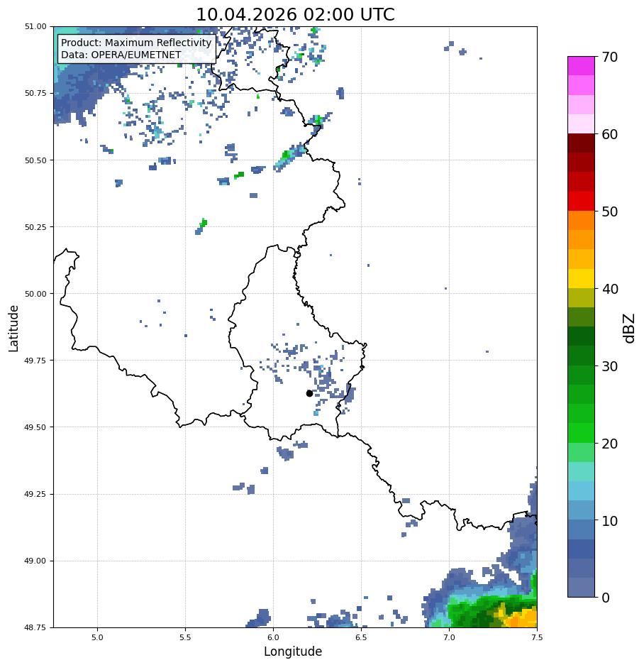Click latitude tick label 49.50
This screenshot has width=644, height=665.
tap(35, 427)
